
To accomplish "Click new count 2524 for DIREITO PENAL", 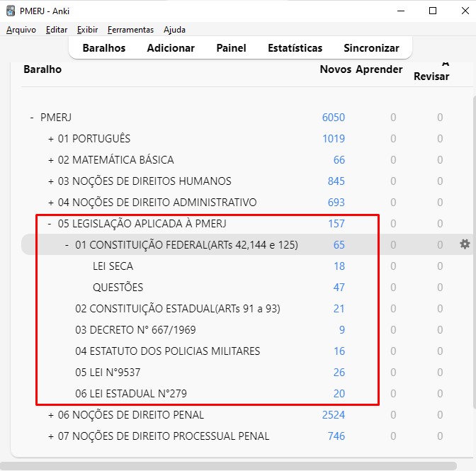I will click(x=334, y=415).
